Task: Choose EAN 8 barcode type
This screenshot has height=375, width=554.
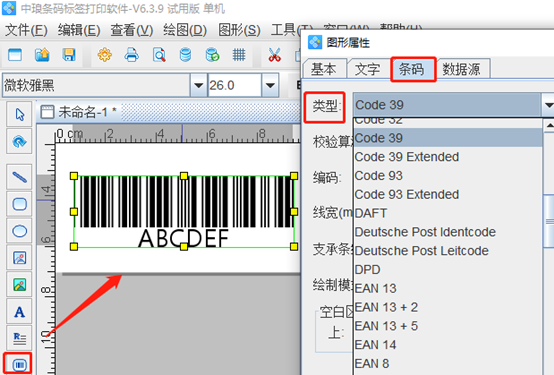Action: [448, 363]
